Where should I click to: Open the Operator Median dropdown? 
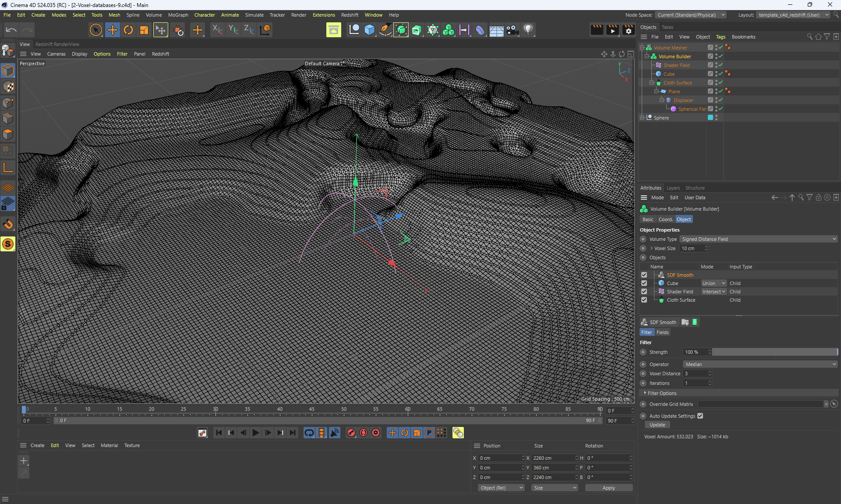tap(760, 364)
